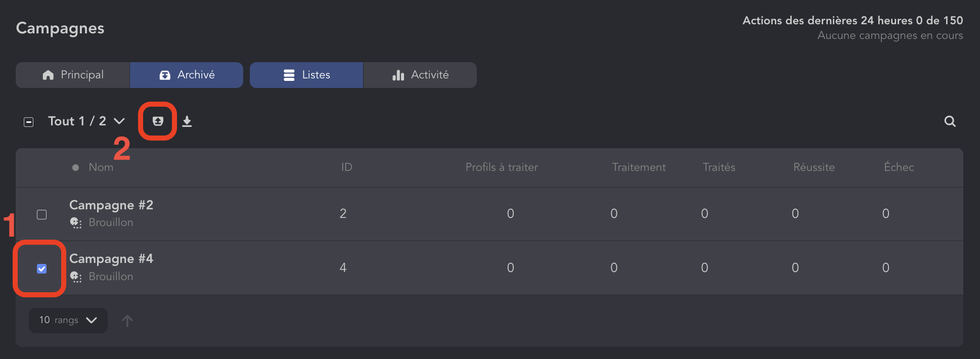Open the 10 rangs rows dropdown
Viewport: 980px width, 359px height.
[68, 321]
